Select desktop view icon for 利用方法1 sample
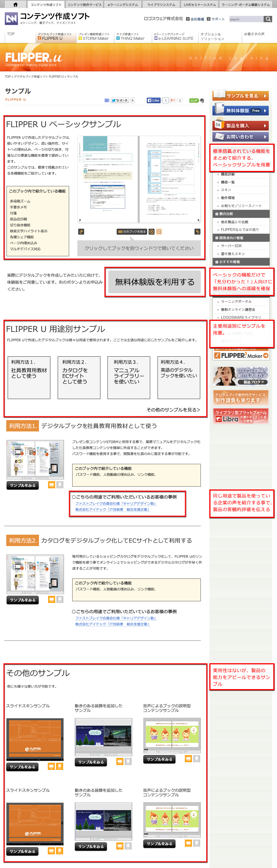Image resolution: width=277 pixels, height=868 pixels. point(51,485)
